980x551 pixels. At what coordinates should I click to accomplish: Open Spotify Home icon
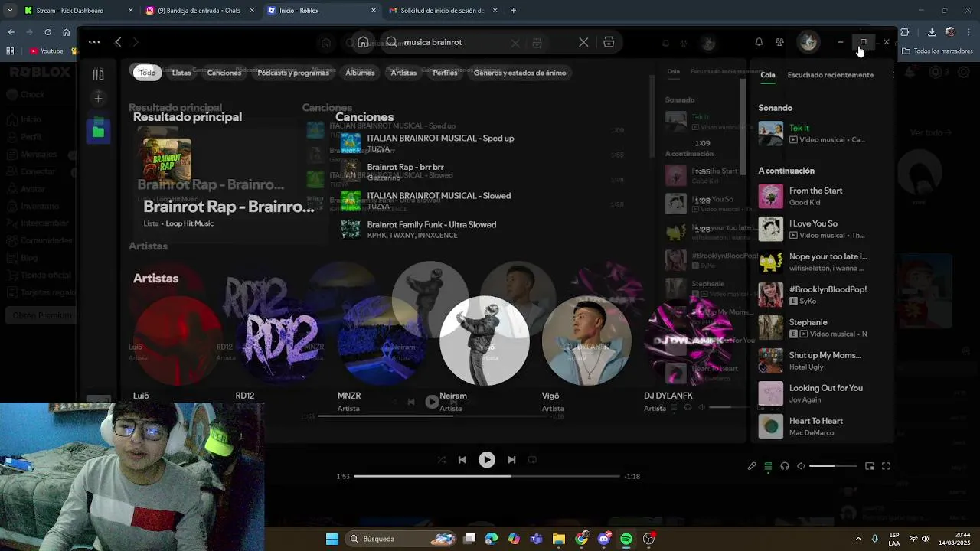[x=363, y=42]
